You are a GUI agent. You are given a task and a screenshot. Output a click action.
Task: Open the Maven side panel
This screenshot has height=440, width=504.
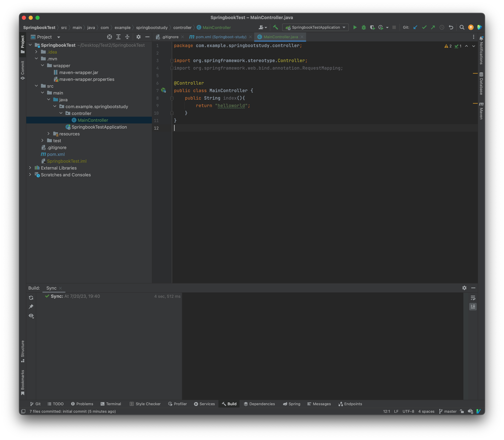tap(481, 111)
